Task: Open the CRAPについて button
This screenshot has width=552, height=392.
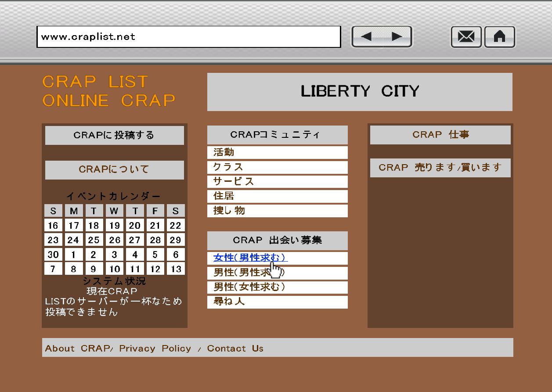Action: [x=115, y=170]
